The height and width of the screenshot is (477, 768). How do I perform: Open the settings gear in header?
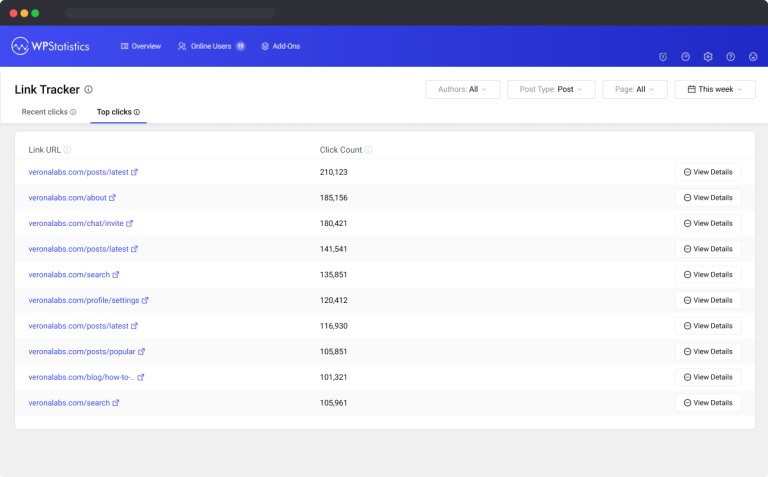708,57
